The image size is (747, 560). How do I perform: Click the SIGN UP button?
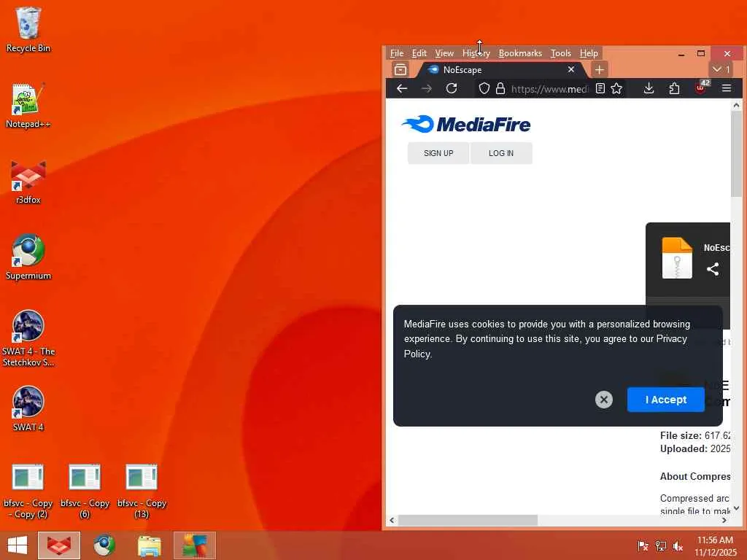click(x=438, y=153)
